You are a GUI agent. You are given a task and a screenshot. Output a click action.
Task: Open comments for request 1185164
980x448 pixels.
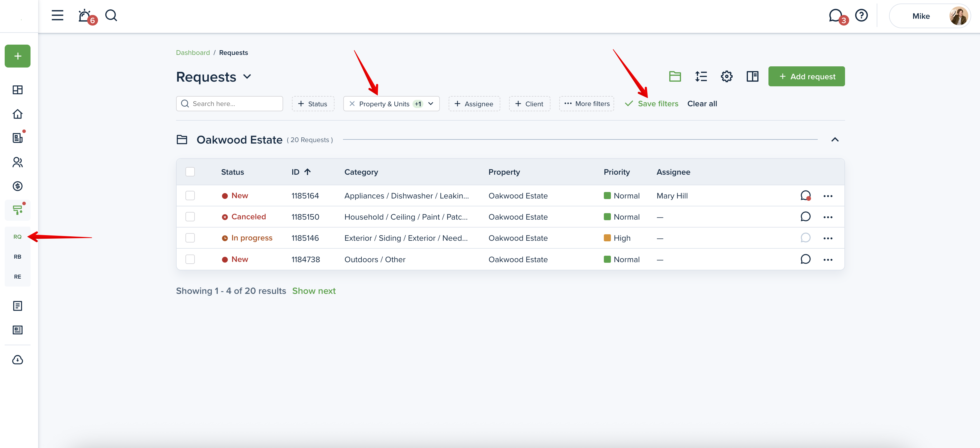(805, 196)
